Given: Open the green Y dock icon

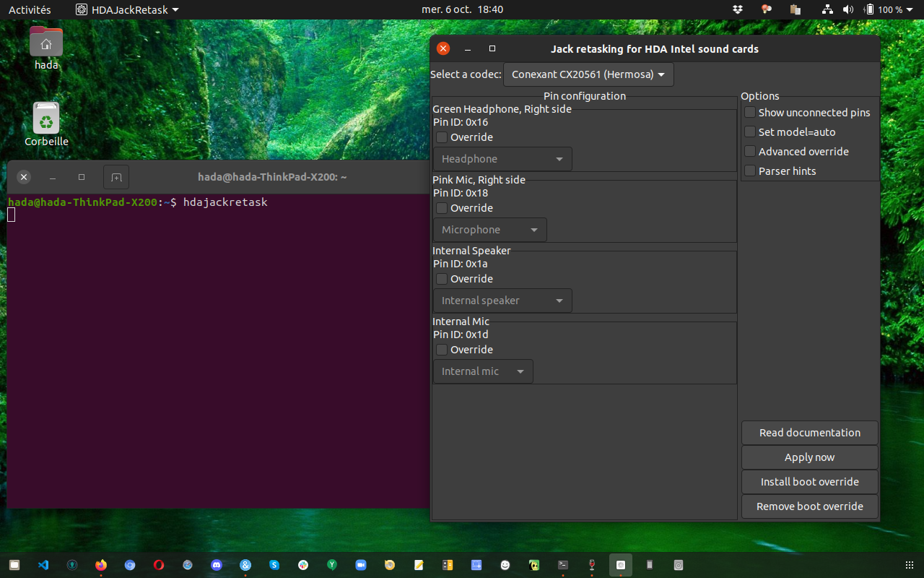Looking at the screenshot, I should coord(332,565).
